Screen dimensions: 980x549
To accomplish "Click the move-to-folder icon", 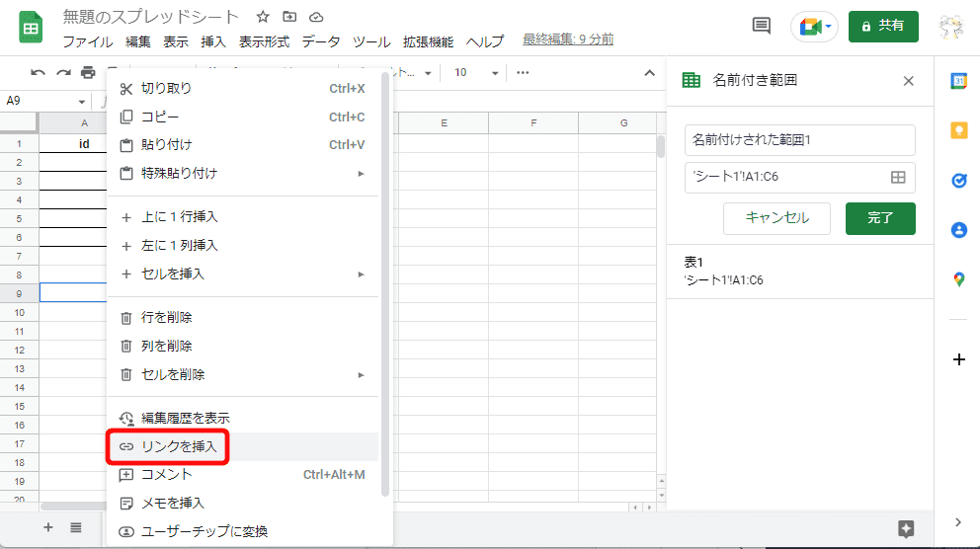I will pos(289,17).
